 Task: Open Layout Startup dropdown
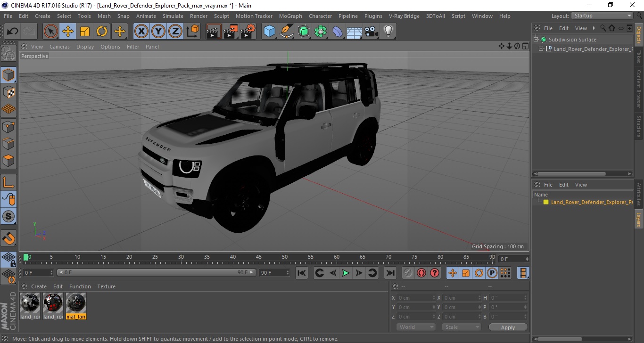coord(603,16)
